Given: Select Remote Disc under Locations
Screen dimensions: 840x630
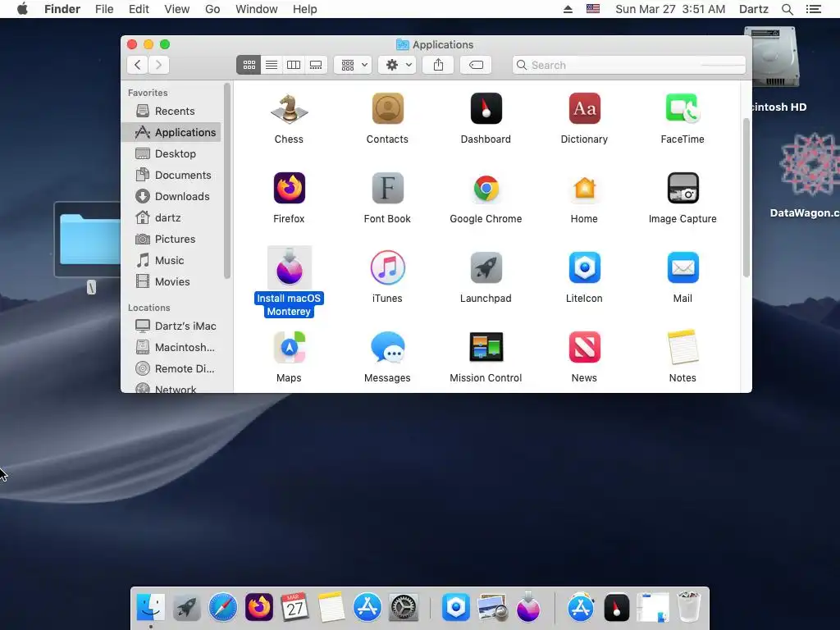Looking at the screenshot, I should 171,368.
